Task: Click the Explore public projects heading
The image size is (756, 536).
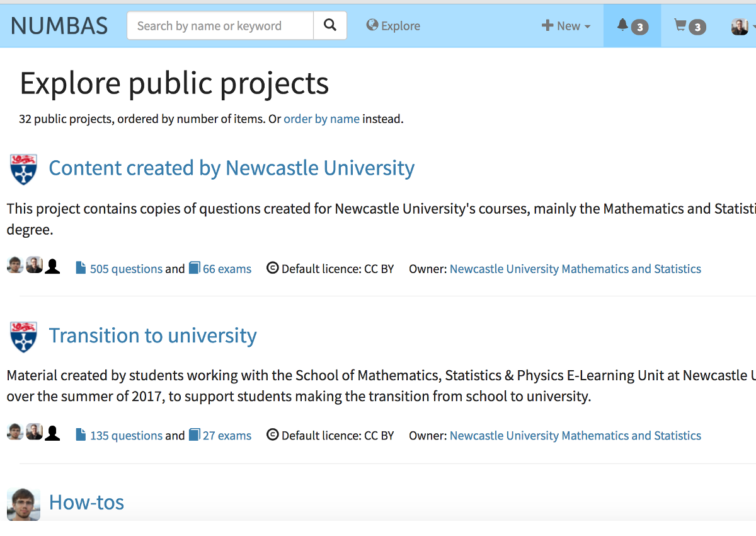Action: click(175, 83)
